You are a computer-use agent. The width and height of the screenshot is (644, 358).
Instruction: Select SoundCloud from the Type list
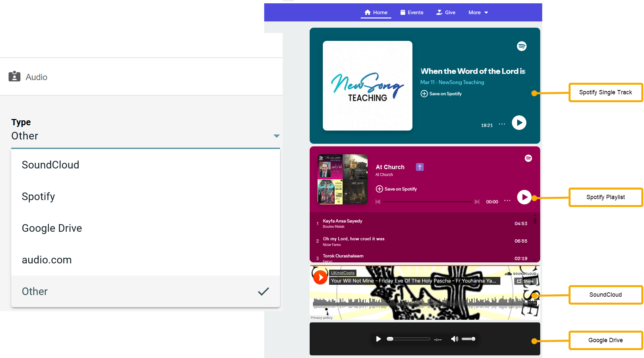[145, 165]
